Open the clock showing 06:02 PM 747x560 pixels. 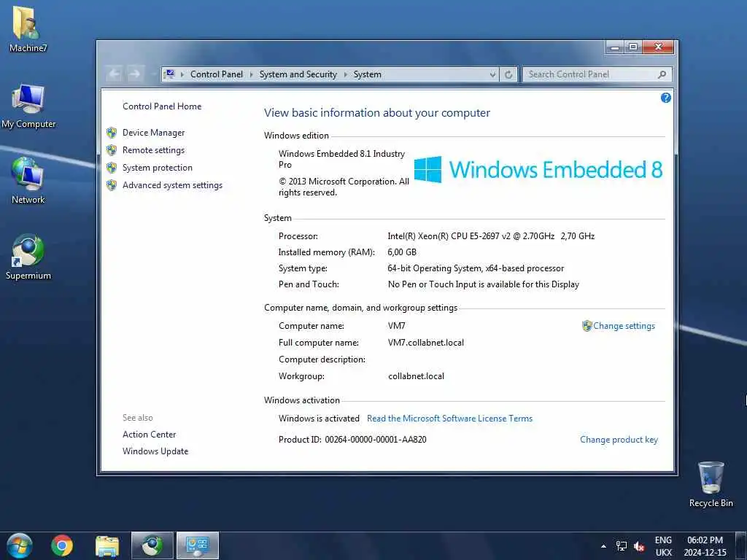[x=705, y=546]
